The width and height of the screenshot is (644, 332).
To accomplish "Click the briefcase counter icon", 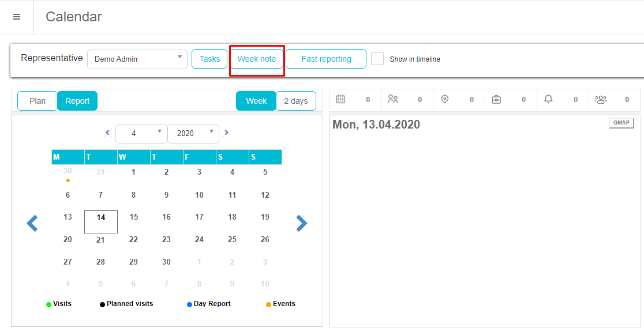I will click(496, 100).
